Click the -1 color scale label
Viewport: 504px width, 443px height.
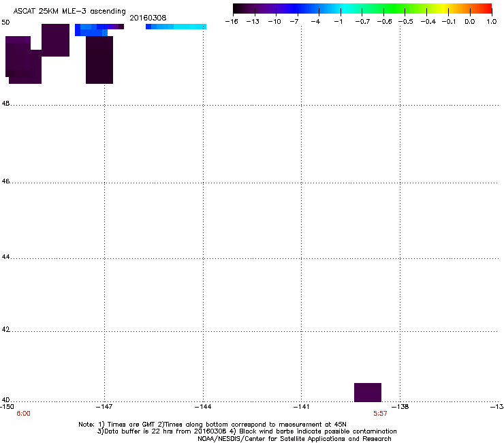click(338, 22)
